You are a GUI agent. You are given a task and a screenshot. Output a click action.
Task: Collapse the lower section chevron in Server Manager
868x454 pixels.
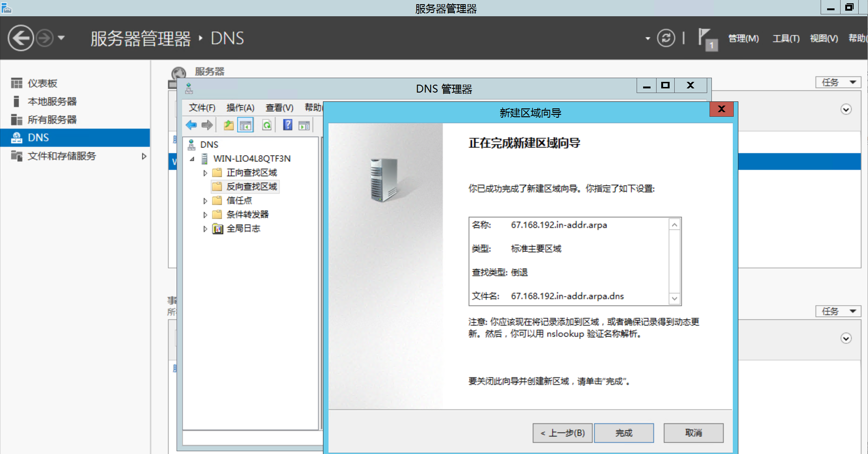(x=846, y=338)
